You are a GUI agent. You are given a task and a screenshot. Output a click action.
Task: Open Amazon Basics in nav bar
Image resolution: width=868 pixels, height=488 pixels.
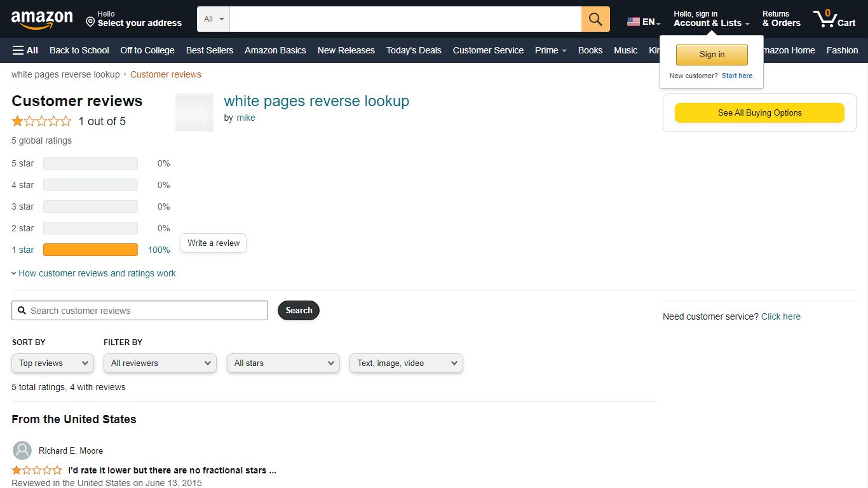pyautogui.click(x=275, y=50)
